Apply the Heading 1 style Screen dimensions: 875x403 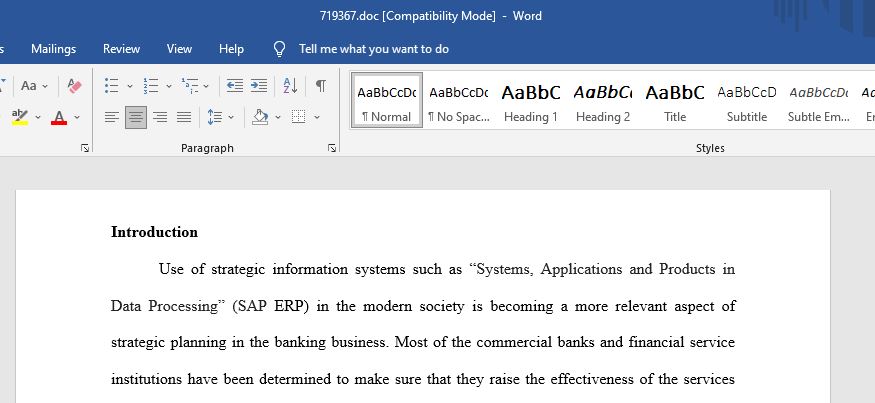(531, 100)
